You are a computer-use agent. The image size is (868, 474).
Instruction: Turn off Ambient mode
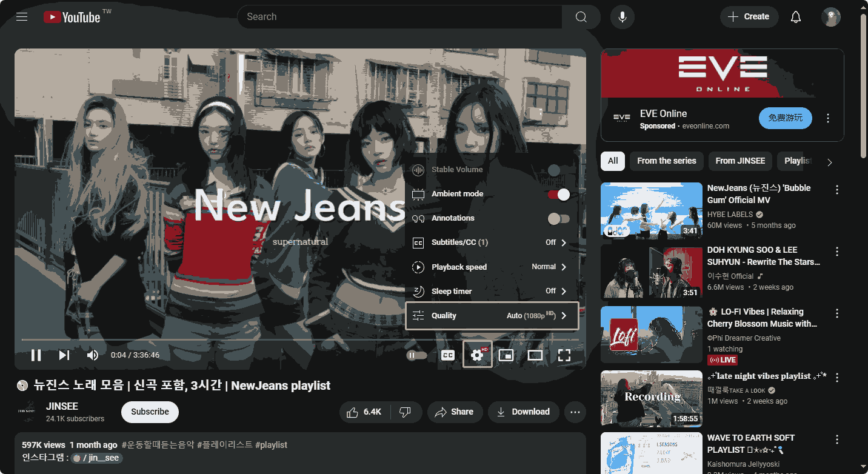coord(558,195)
